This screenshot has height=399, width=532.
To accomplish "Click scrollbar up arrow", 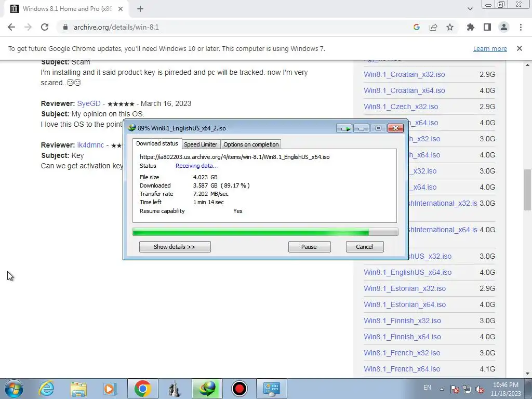I will [528, 64].
